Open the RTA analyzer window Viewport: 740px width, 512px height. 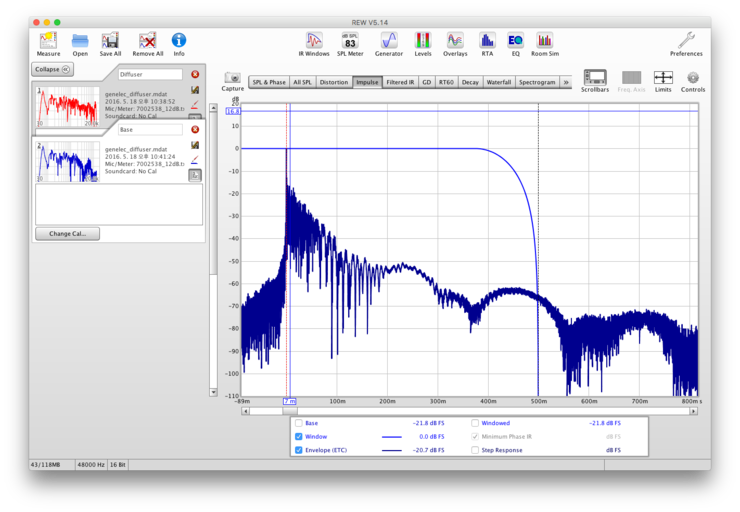pos(487,41)
